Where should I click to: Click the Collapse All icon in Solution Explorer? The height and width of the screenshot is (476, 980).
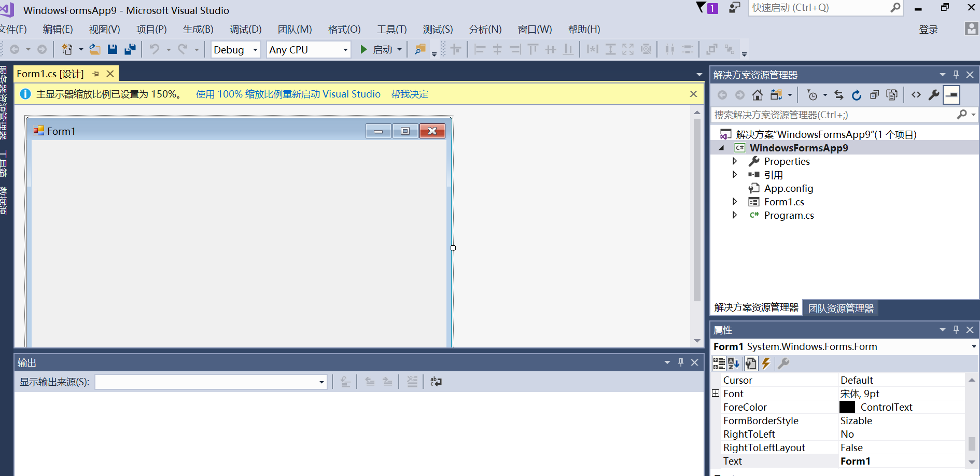click(x=874, y=95)
